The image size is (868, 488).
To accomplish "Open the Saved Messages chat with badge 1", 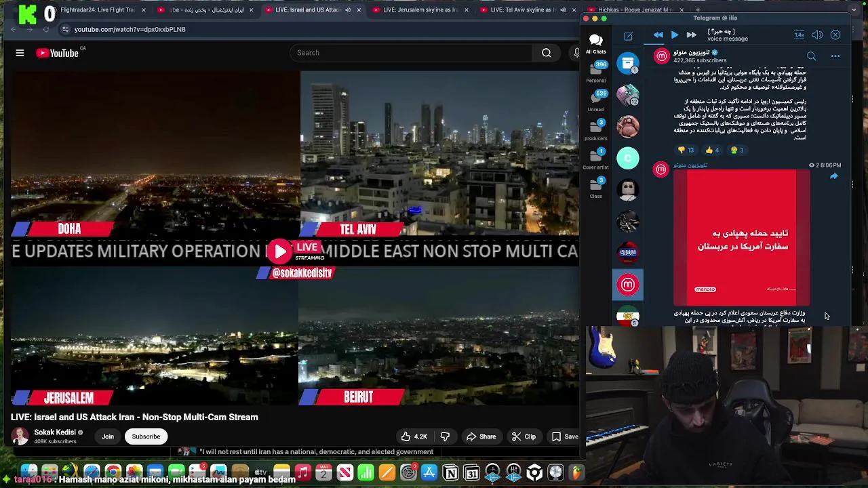I will pos(628,63).
